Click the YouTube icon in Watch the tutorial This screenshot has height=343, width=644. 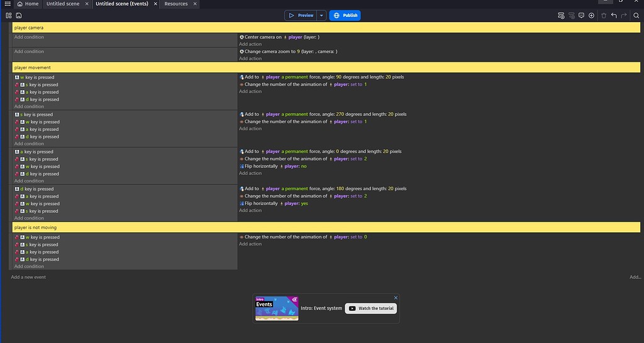pyautogui.click(x=352, y=308)
